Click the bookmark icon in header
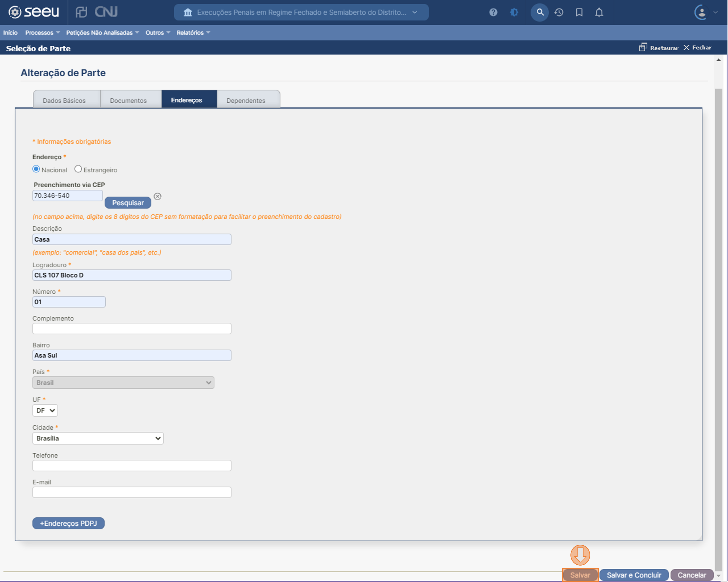Screen dimensions: 728x582 click(x=579, y=12)
